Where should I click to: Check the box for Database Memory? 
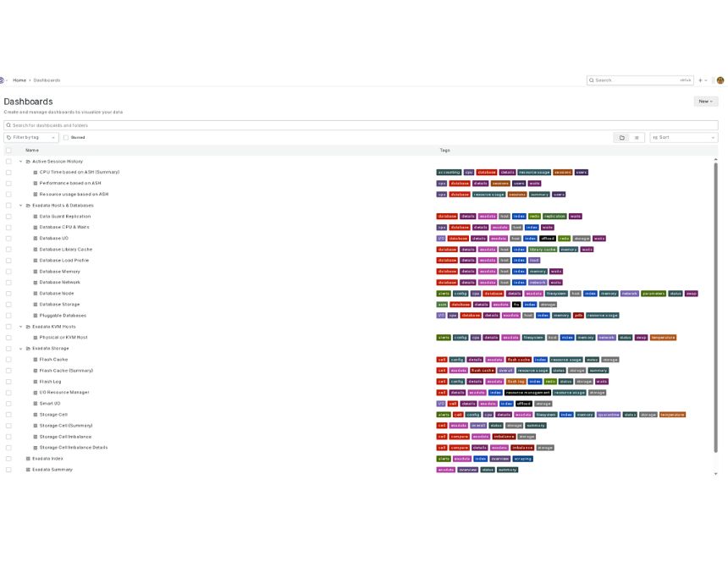pos(8,271)
